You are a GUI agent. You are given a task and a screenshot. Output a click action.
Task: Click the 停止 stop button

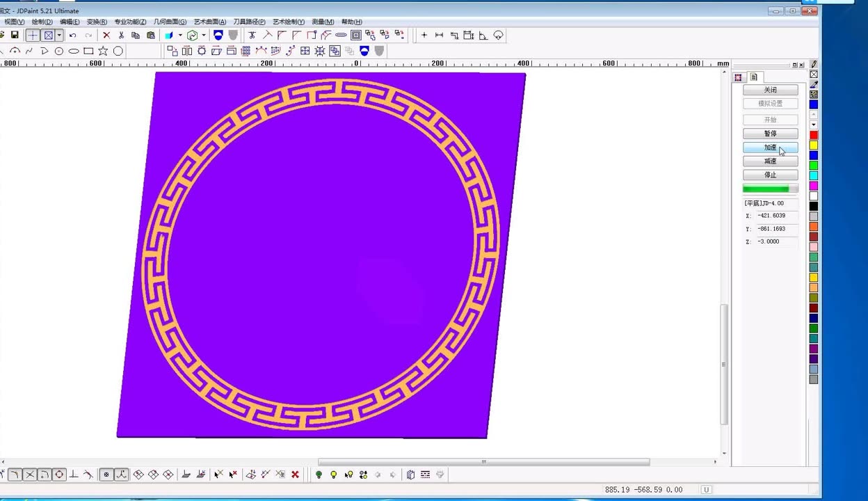click(770, 175)
